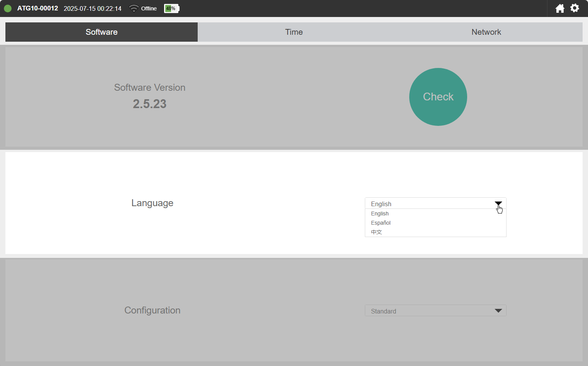The height and width of the screenshot is (366, 588).
Task: Click the Offline status text
Action: (149, 8)
